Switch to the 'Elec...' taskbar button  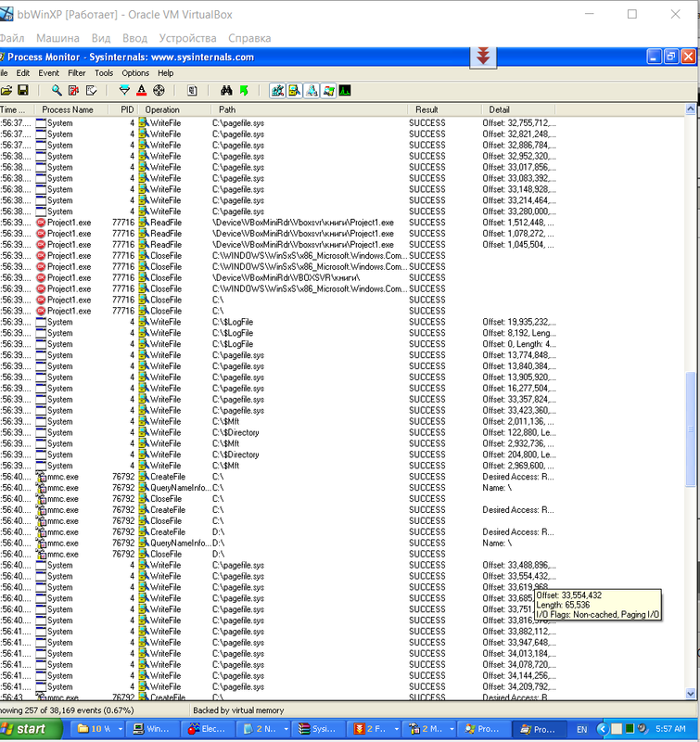208,729
